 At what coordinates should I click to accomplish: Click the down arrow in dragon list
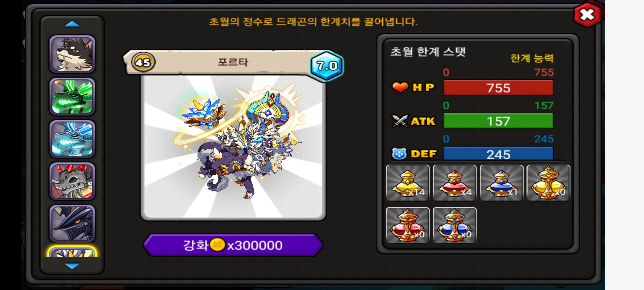coord(72,266)
